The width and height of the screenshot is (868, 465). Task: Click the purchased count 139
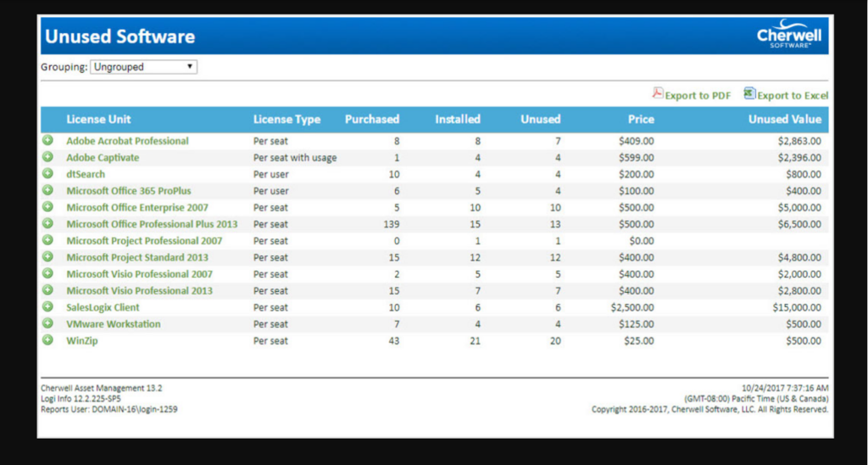392,224
